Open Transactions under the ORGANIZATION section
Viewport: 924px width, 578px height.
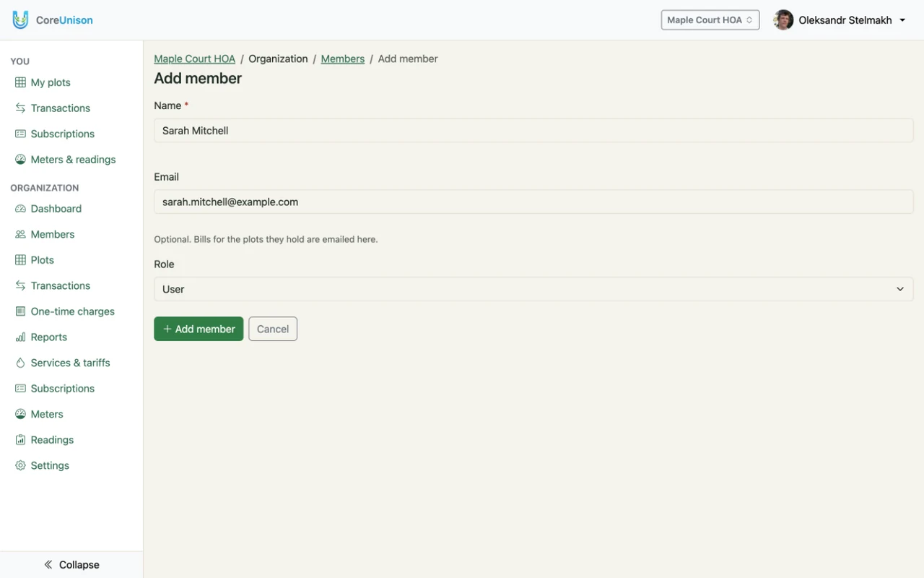(x=53, y=286)
